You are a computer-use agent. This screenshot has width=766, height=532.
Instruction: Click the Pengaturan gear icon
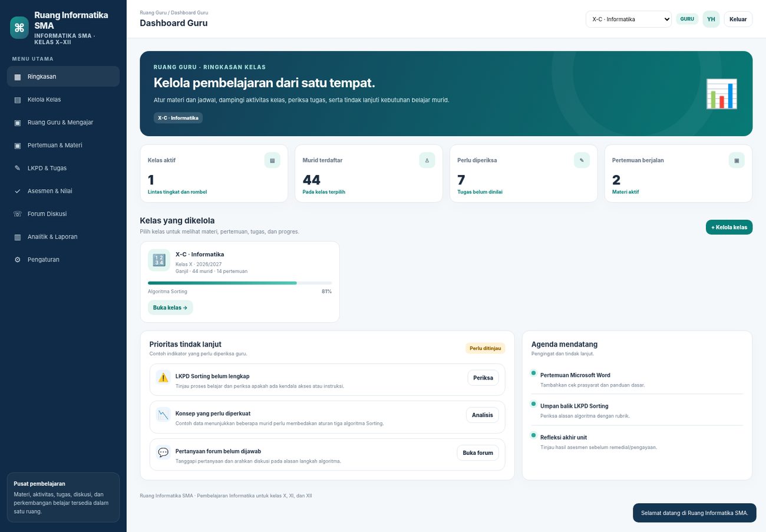(x=18, y=260)
